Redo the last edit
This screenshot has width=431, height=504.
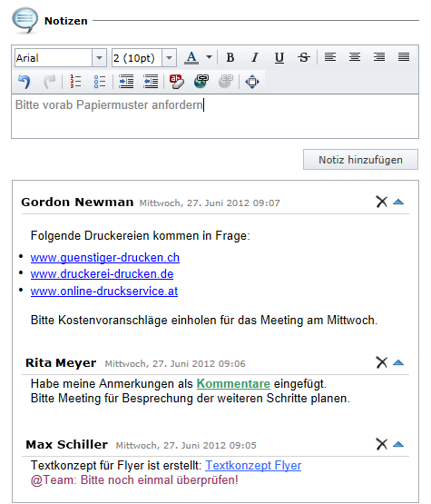[x=49, y=82]
